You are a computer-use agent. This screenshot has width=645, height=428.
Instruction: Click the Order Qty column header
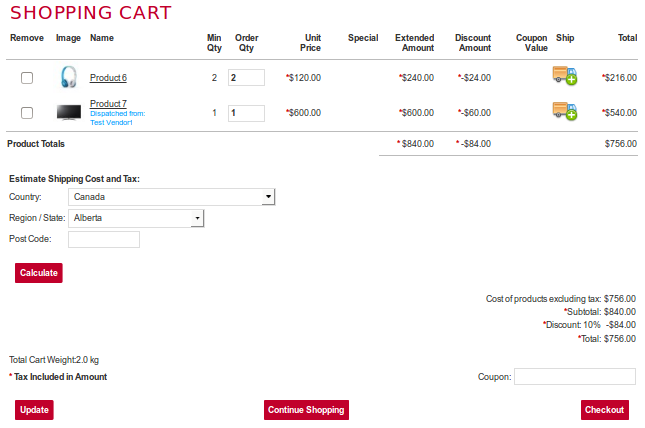246,43
